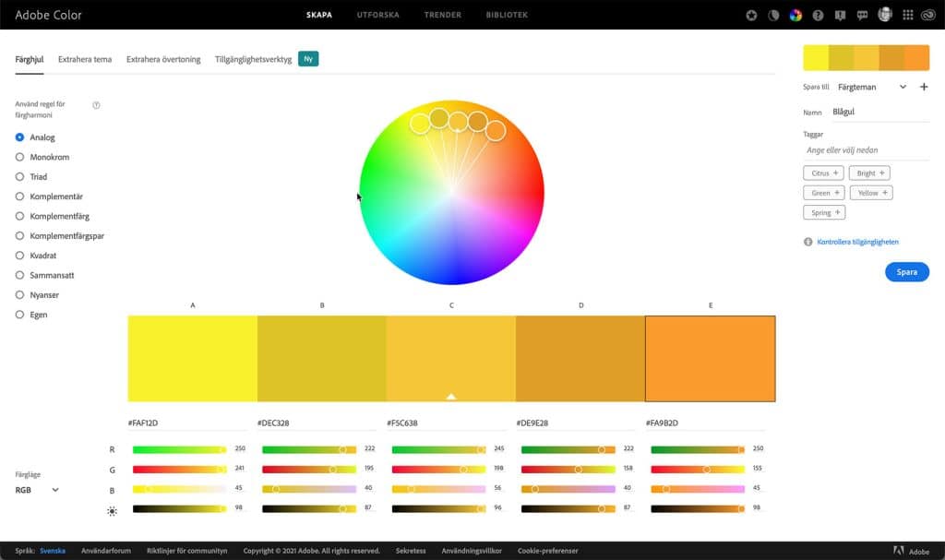Add the Spring tag
The image size is (945, 560).
coord(824,212)
